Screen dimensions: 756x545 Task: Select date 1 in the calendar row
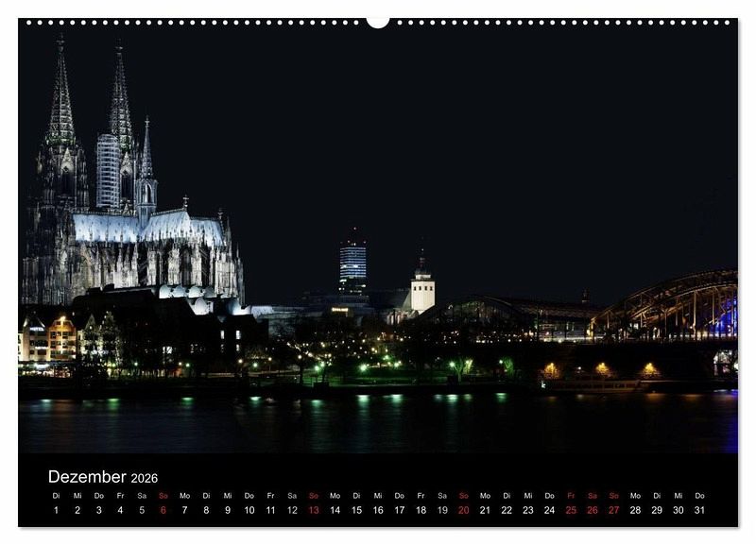[x=56, y=510]
